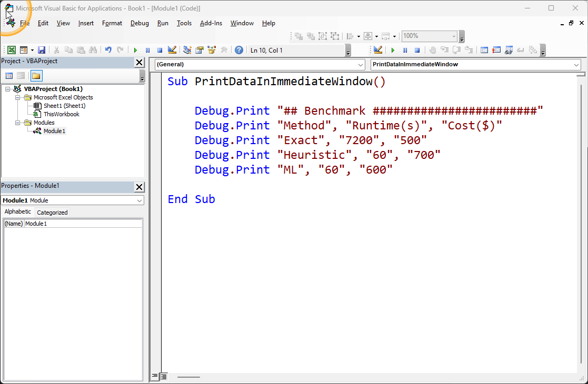Switch to Full Module View button

coord(164,377)
